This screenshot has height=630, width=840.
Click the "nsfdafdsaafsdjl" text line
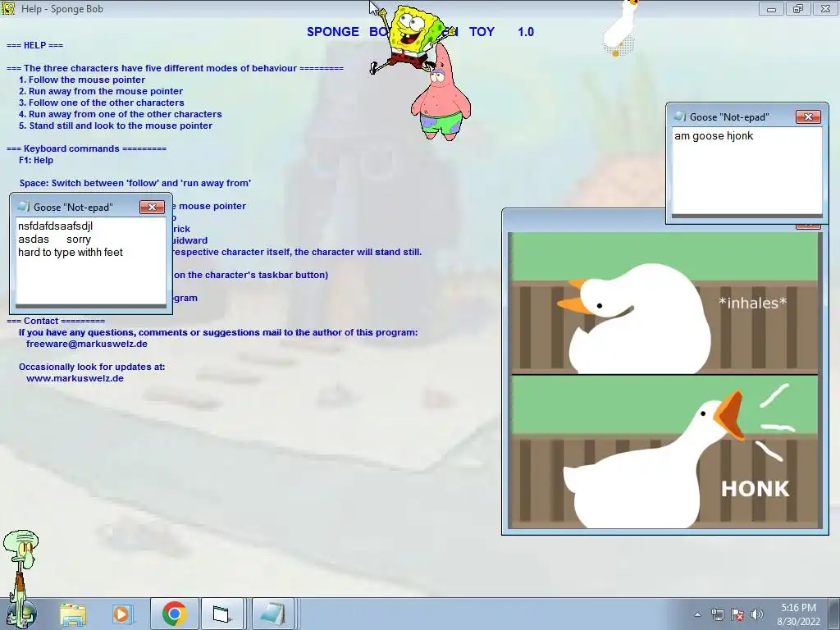point(55,226)
